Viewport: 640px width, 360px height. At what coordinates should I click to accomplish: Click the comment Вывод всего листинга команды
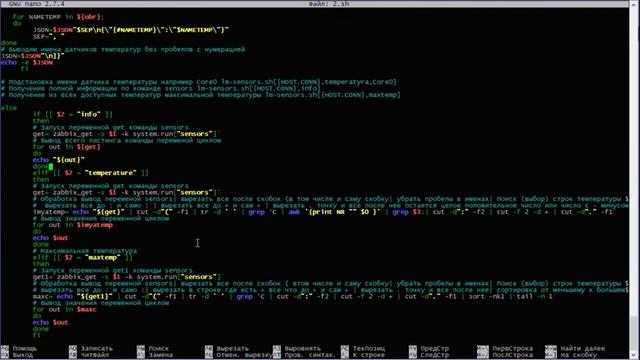127,140
